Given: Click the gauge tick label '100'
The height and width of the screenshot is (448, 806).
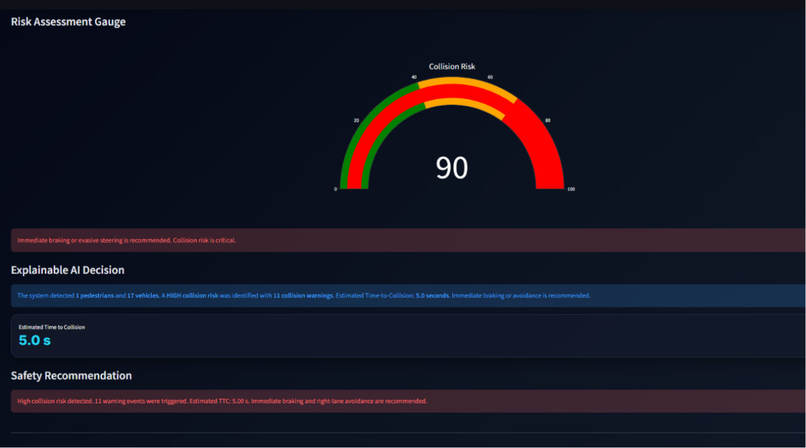Looking at the screenshot, I should click(571, 189).
